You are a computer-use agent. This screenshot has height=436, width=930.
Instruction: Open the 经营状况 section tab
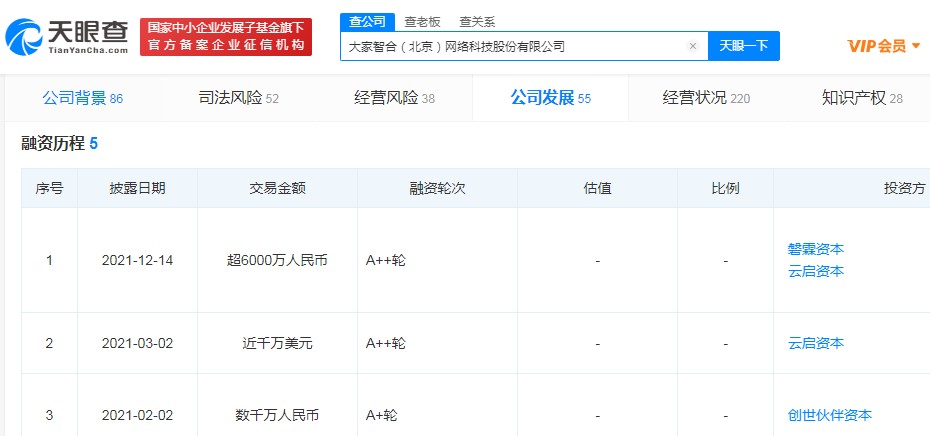pos(706,98)
